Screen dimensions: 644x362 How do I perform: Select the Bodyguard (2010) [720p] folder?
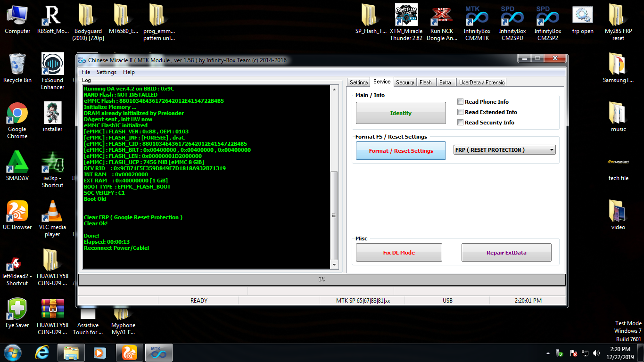(x=88, y=22)
